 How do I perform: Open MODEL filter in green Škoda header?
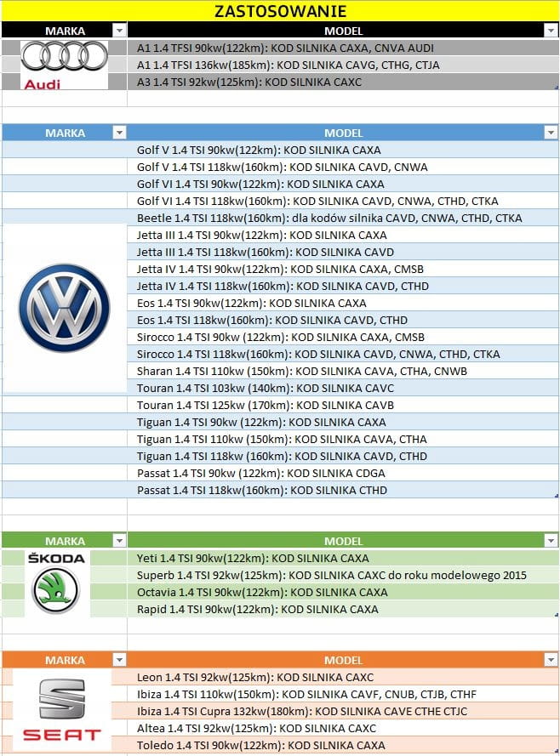pos(550,541)
